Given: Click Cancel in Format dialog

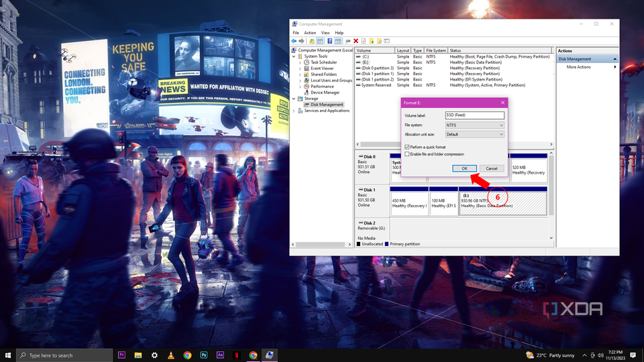Looking at the screenshot, I should [491, 168].
